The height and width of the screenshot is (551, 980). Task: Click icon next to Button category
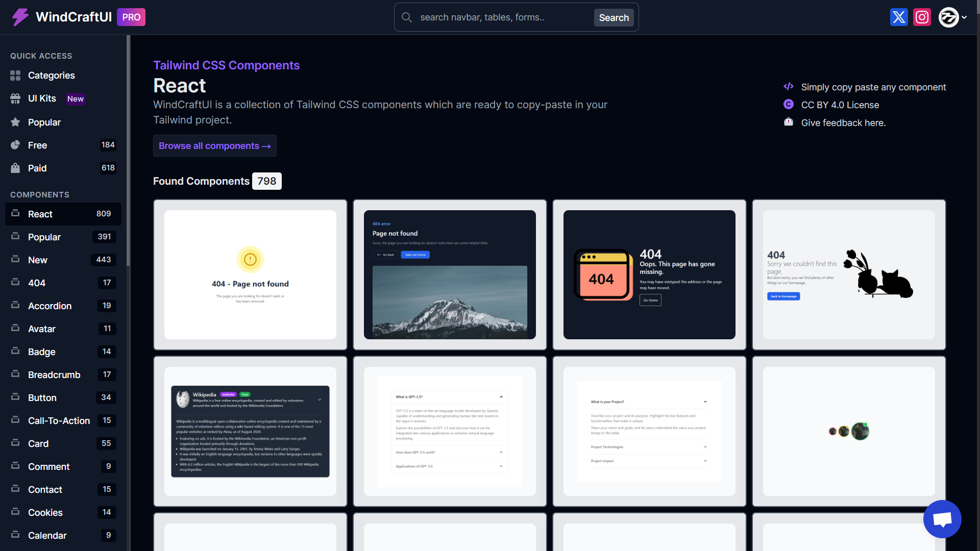[x=15, y=396]
